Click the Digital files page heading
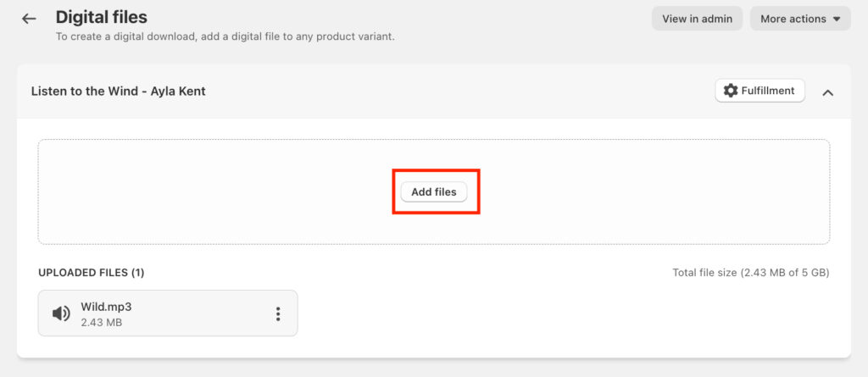The image size is (868, 377). (x=102, y=17)
